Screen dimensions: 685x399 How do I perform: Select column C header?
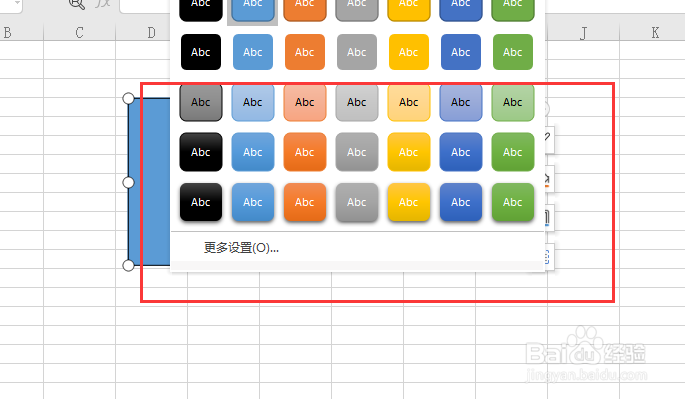79,33
